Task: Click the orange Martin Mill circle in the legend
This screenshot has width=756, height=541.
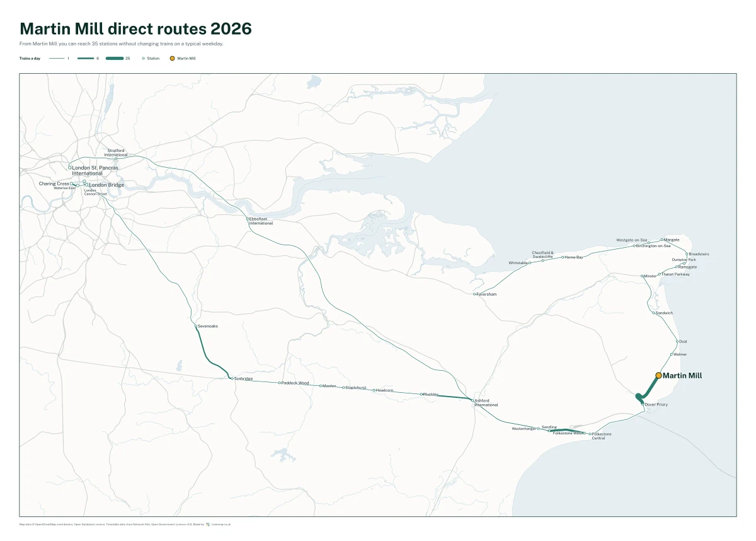Action: tap(172, 58)
